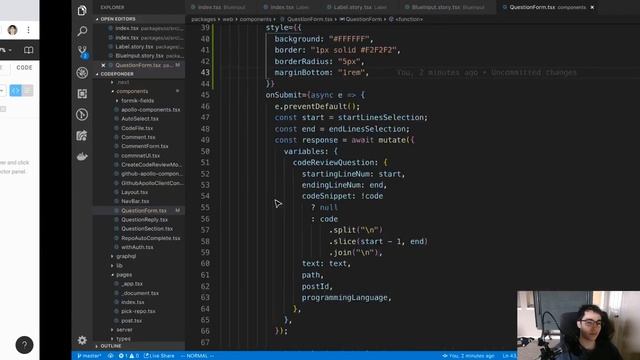Switch to the index.tsx Label tab
The width and height of the screenshot is (640, 360).
[x=289, y=7]
